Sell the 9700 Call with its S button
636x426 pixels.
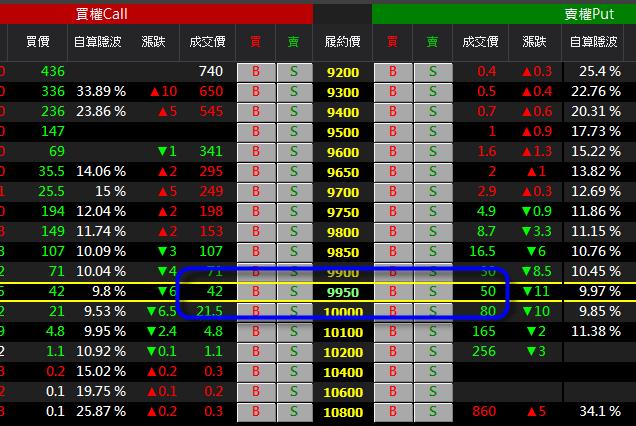coord(294,192)
